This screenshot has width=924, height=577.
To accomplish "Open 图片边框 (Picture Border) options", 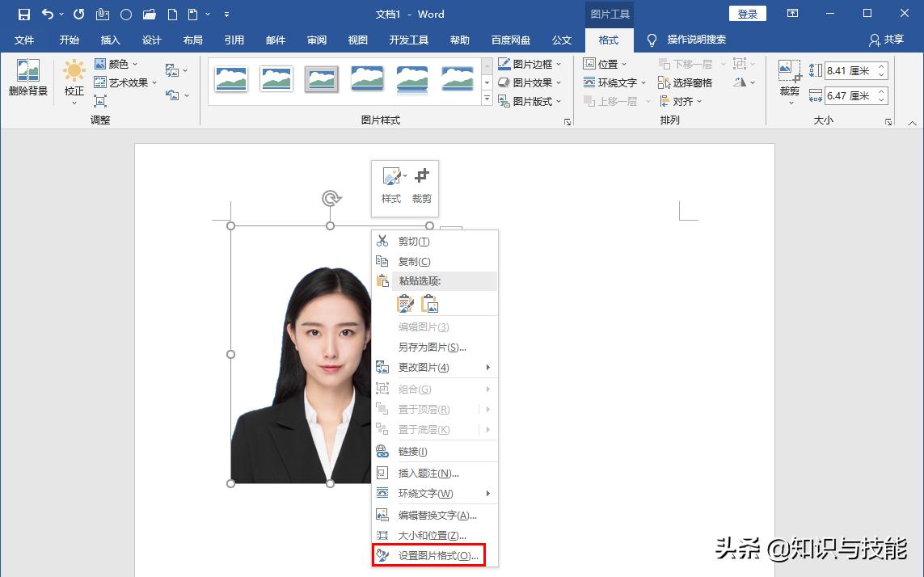I will coord(530,63).
